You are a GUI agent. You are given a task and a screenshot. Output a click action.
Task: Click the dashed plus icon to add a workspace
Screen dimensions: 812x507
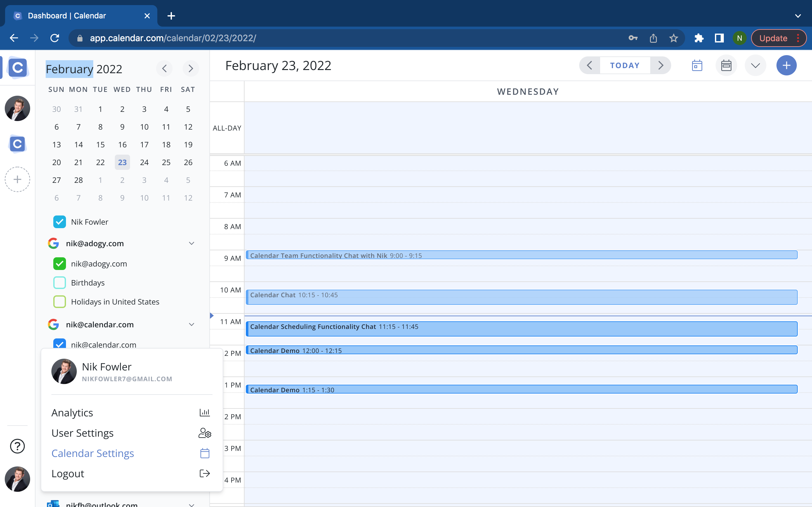pyautogui.click(x=17, y=179)
